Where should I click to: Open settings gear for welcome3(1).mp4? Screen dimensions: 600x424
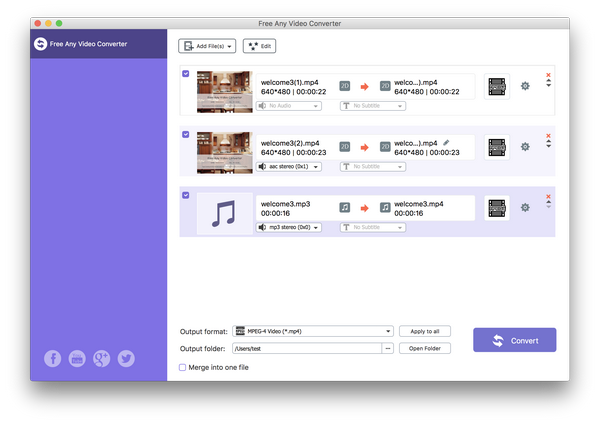click(x=525, y=86)
